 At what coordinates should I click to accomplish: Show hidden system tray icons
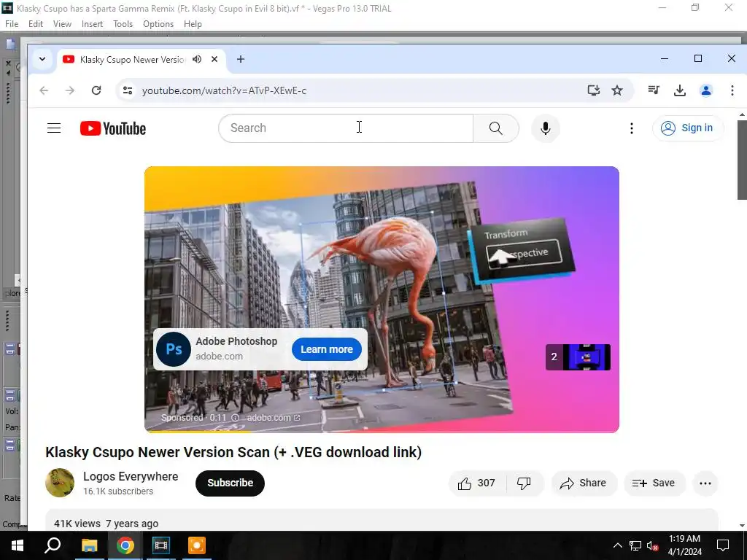tap(617, 545)
